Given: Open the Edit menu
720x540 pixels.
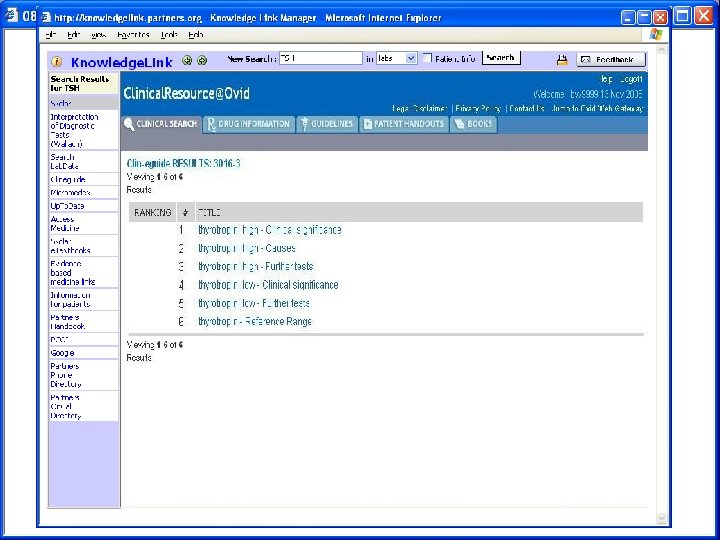Looking at the screenshot, I should point(73,35).
